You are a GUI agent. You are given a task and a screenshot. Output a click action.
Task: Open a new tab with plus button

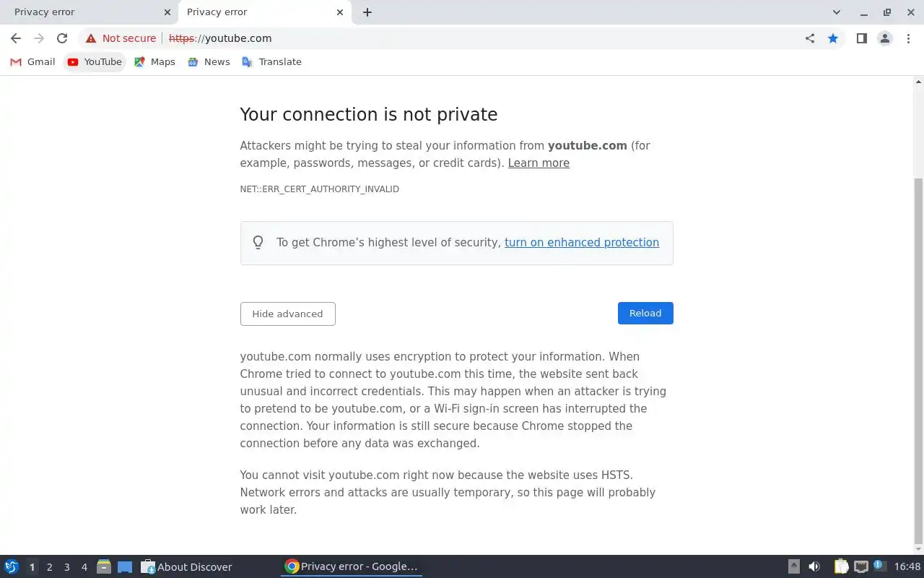[367, 12]
